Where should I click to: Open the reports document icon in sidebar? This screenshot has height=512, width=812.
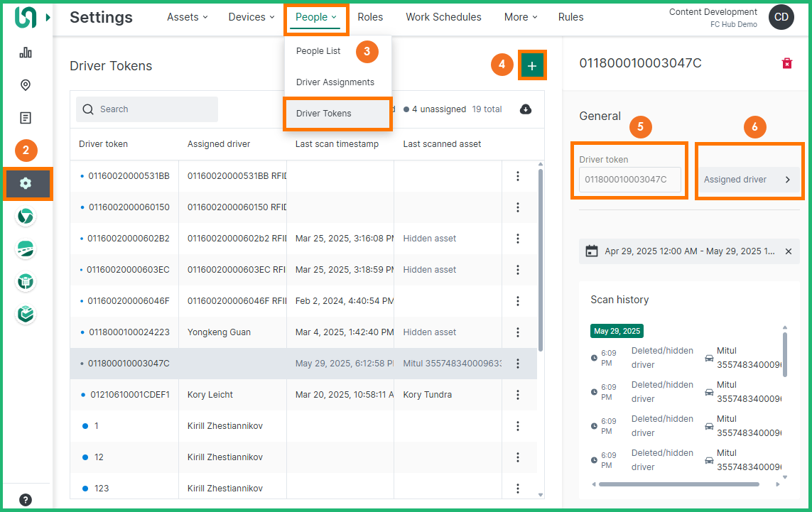pyautogui.click(x=26, y=118)
